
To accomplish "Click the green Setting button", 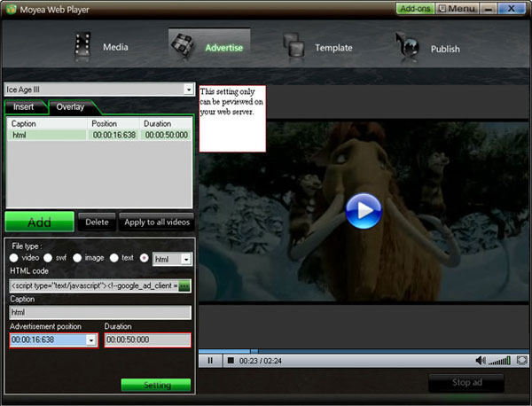I will point(156,385).
